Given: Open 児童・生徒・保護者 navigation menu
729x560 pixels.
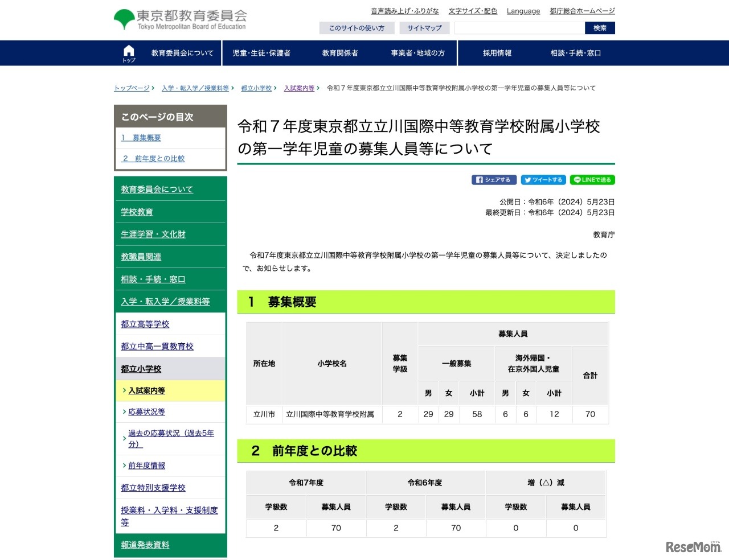Looking at the screenshot, I should pyautogui.click(x=261, y=53).
